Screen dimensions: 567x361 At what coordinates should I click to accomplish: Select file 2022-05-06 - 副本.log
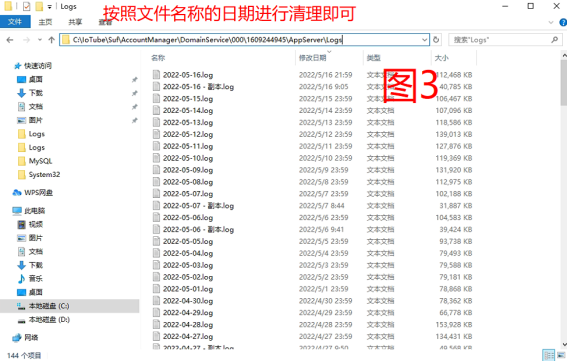[198, 230]
